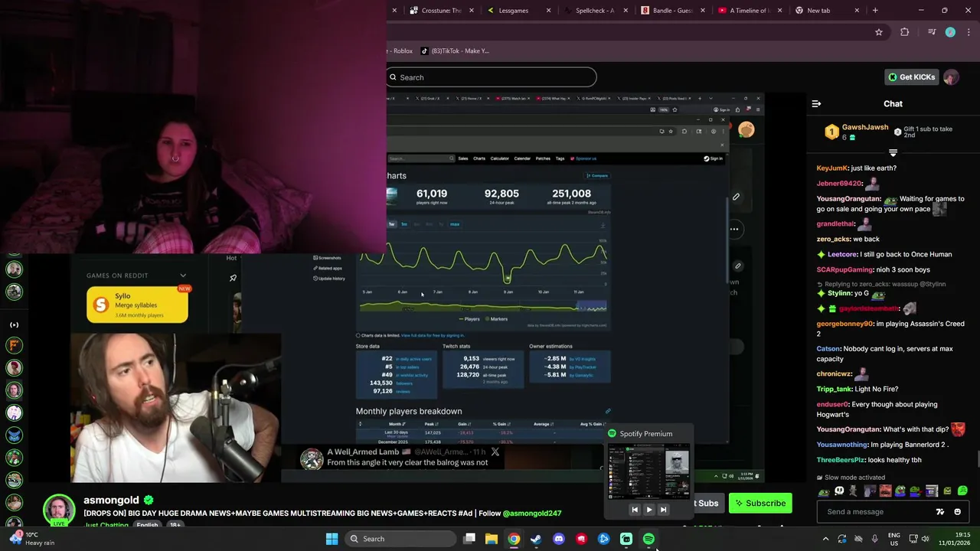This screenshot has width=980, height=551.
Task: Click the Steam charts Compare button
Action: [x=599, y=175]
